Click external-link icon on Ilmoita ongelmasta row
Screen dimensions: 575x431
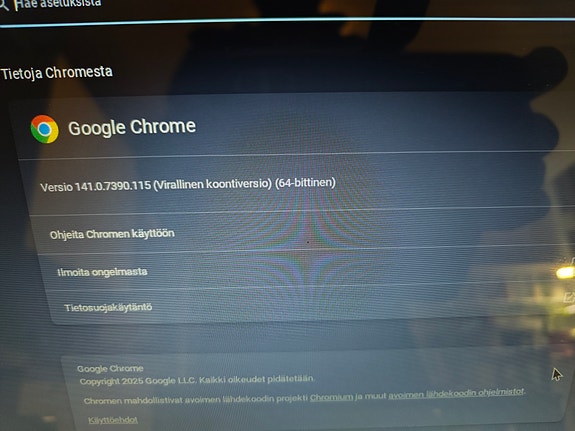[572, 261]
